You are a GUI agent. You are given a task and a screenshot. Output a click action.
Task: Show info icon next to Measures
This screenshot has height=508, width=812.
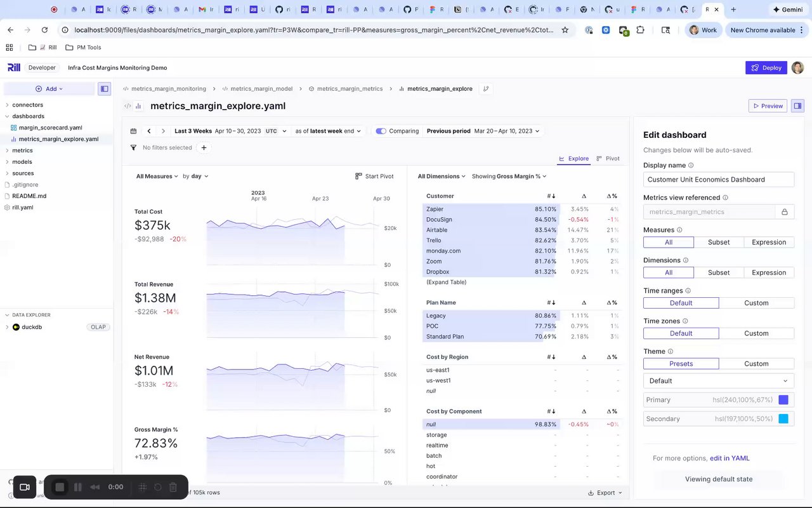click(679, 230)
